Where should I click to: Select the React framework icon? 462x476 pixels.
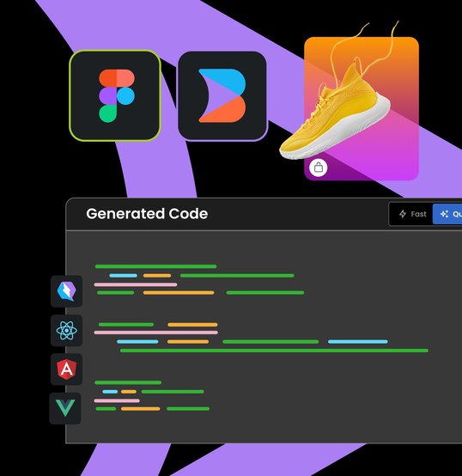66,330
